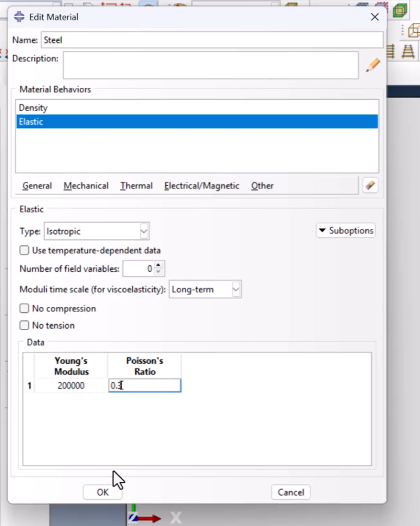Increase the number of field variables
This screenshot has width=420, height=526.
pos(159,265)
